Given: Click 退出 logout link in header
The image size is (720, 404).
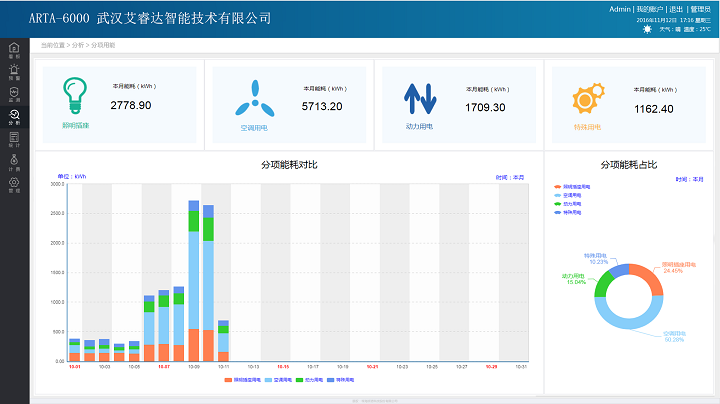Looking at the screenshot, I should coord(677,8).
